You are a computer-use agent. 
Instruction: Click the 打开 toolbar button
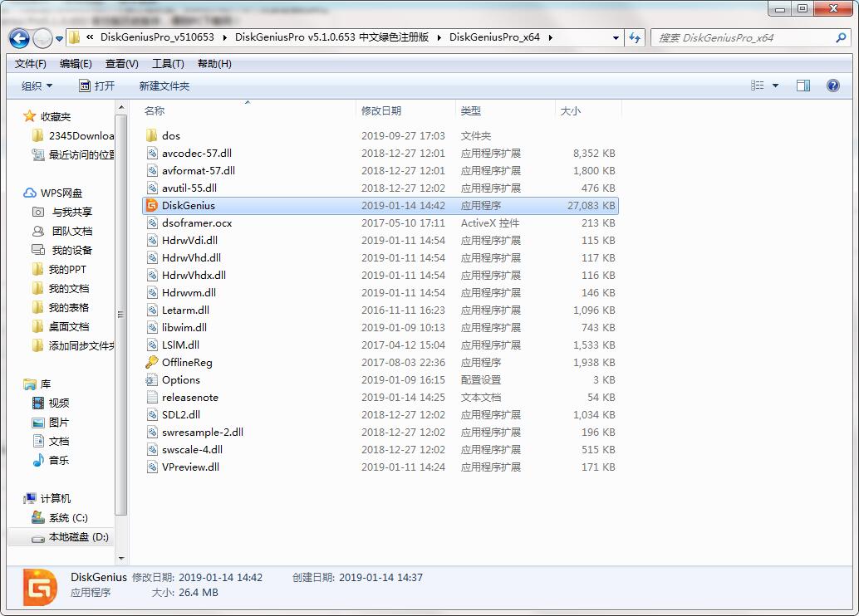pos(97,86)
